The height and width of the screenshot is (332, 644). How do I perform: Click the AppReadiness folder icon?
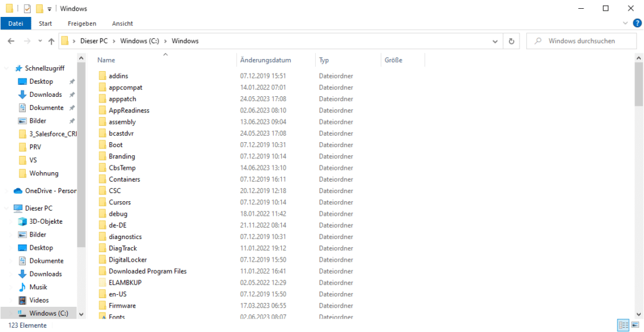coord(103,110)
